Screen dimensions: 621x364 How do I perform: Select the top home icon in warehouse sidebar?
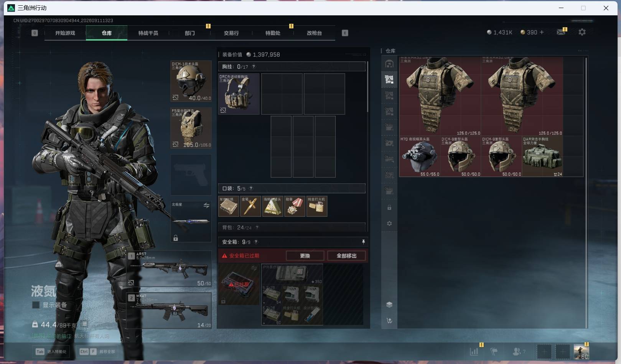(389, 64)
